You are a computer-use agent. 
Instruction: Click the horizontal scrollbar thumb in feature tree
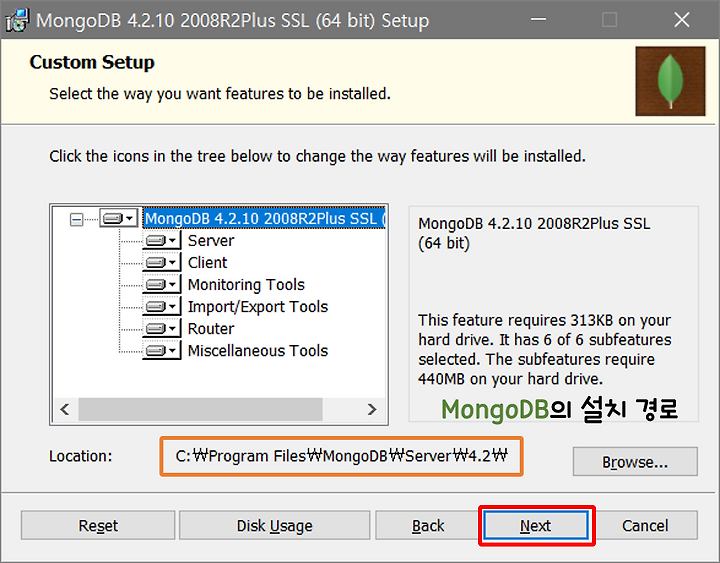(x=200, y=409)
